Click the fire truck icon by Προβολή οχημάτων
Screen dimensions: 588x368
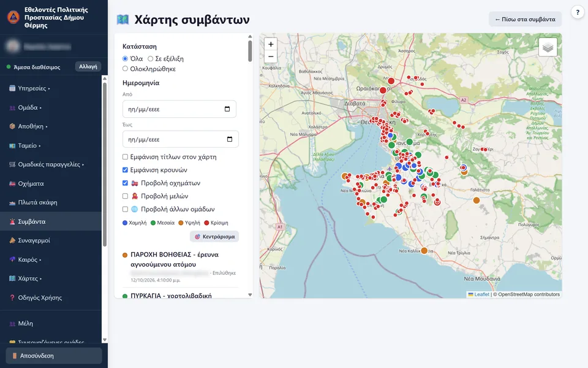pyautogui.click(x=135, y=183)
